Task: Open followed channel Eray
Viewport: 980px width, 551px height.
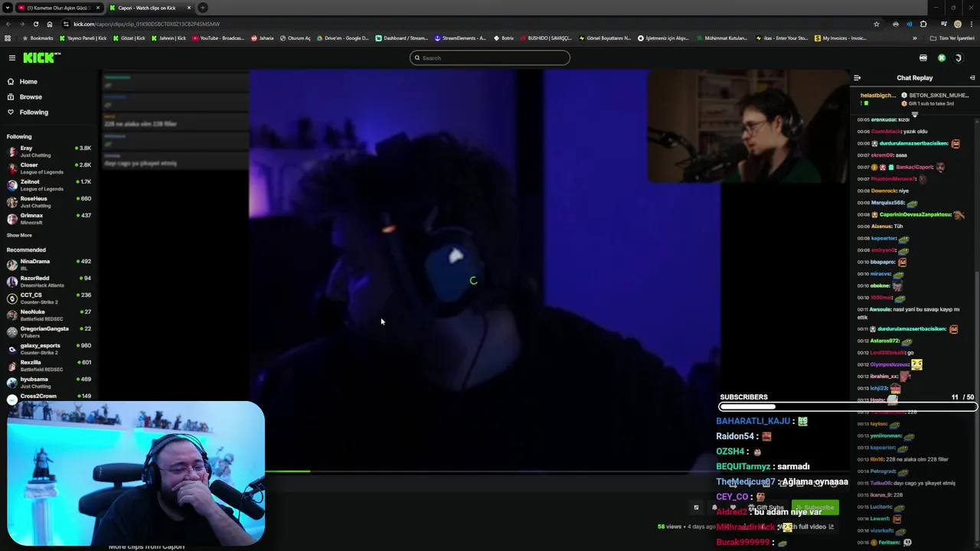Action: (49, 151)
